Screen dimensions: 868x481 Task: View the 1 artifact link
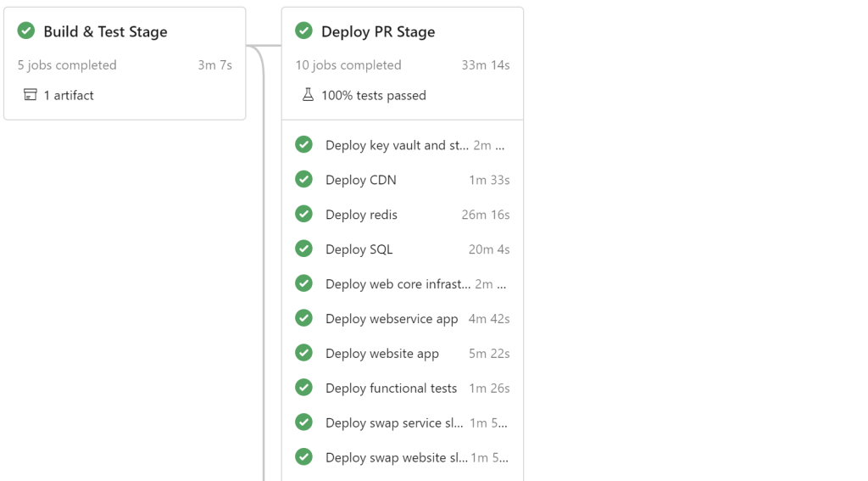click(x=69, y=95)
